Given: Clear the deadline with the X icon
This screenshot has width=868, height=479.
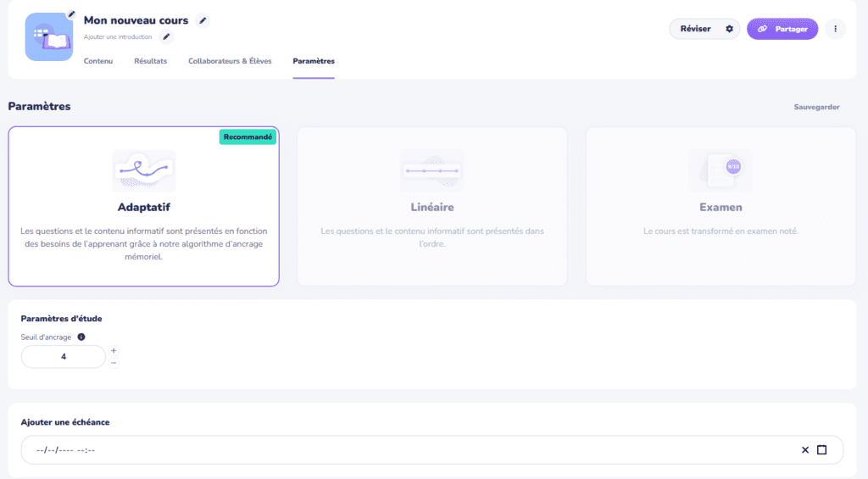Looking at the screenshot, I should [805, 449].
